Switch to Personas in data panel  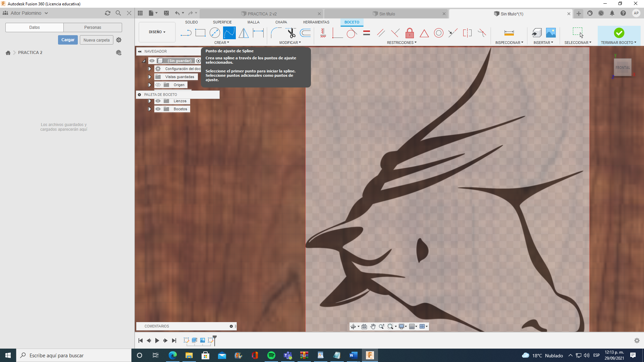[93, 27]
